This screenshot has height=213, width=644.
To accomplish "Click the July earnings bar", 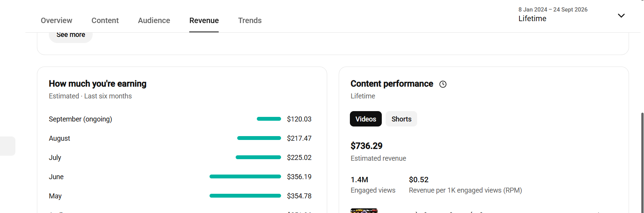I will pos(258,157).
